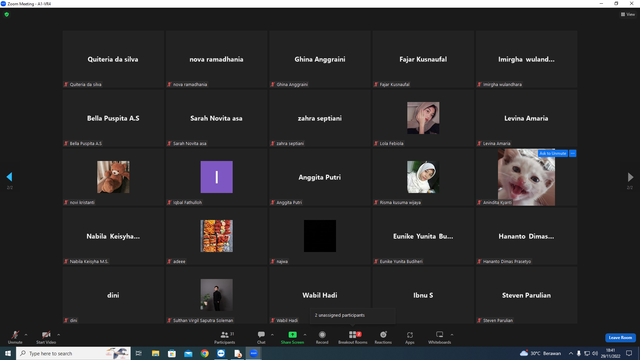640x360 pixels.
Task: Open Whiteboards
Action: tap(439, 337)
